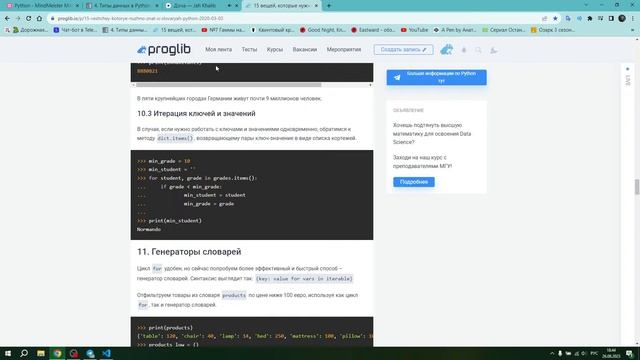
Task: Open Windows taskbar search
Action: tap(24, 353)
